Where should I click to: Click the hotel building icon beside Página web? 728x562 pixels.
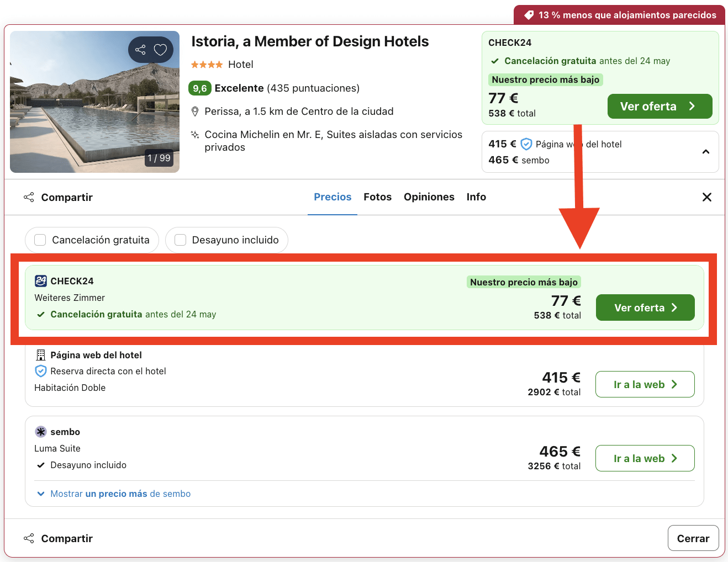click(41, 355)
